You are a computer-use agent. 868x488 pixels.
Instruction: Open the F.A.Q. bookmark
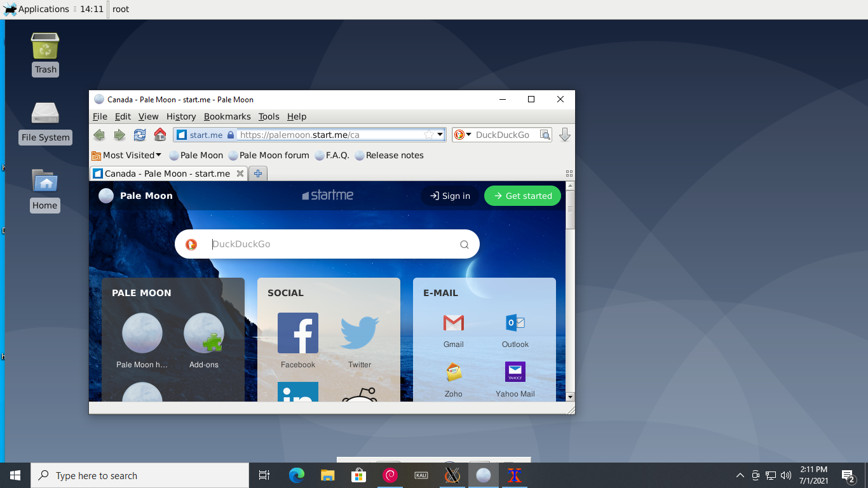pos(332,155)
